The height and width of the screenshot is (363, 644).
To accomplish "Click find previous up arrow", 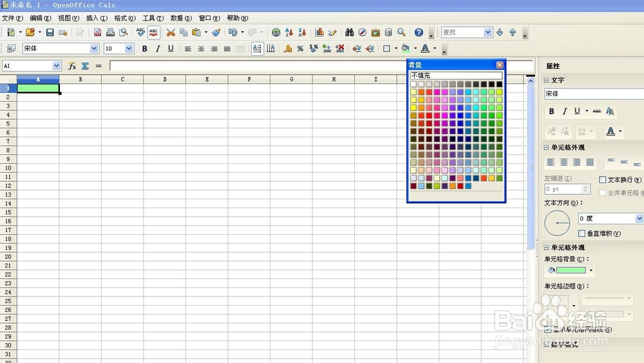I will coord(513,32).
